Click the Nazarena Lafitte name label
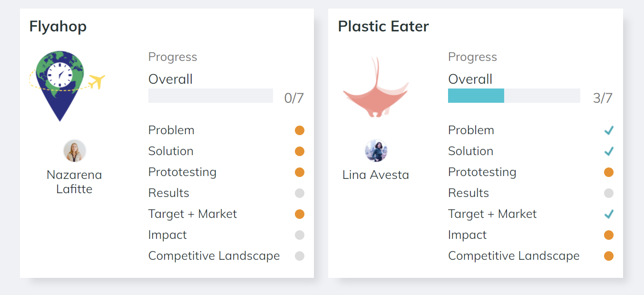This screenshot has height=295, width=644. 74,182
